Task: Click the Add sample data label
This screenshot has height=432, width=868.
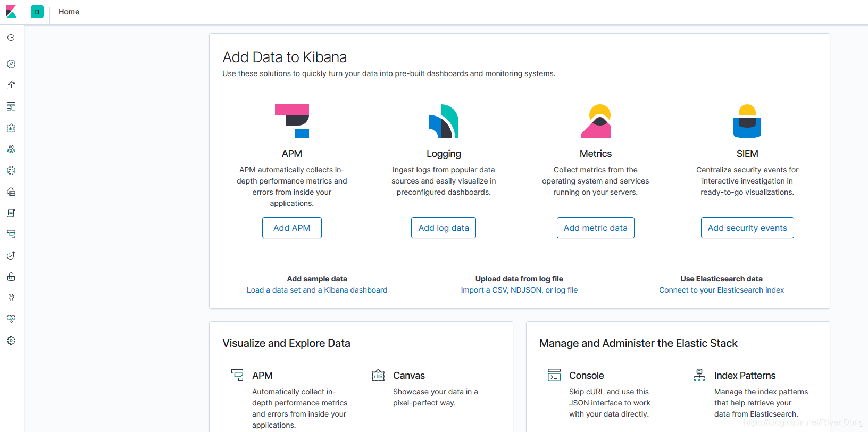Action: 317,279
